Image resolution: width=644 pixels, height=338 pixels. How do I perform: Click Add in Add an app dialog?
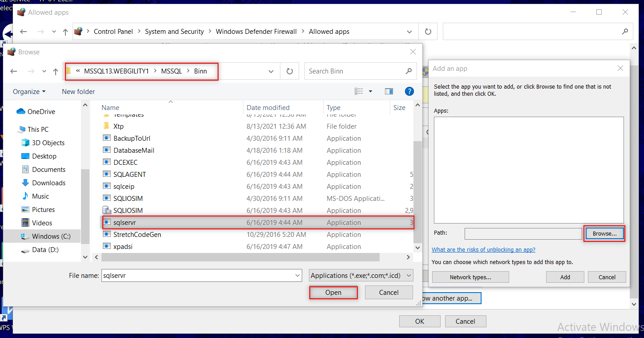(x=565, y=277)
